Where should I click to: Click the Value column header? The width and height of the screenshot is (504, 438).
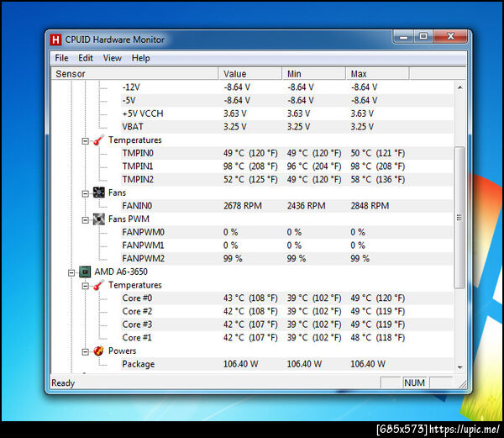[250, 74]
